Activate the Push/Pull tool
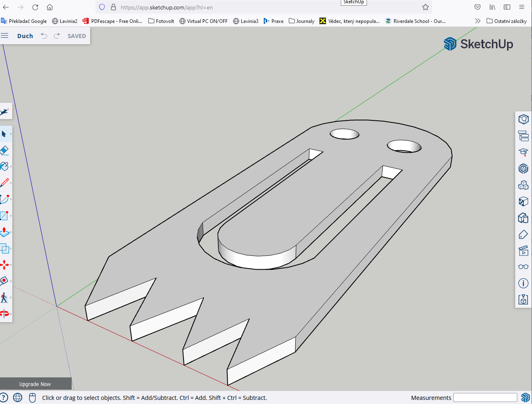The image size is (532, 404). pos(4,232)
